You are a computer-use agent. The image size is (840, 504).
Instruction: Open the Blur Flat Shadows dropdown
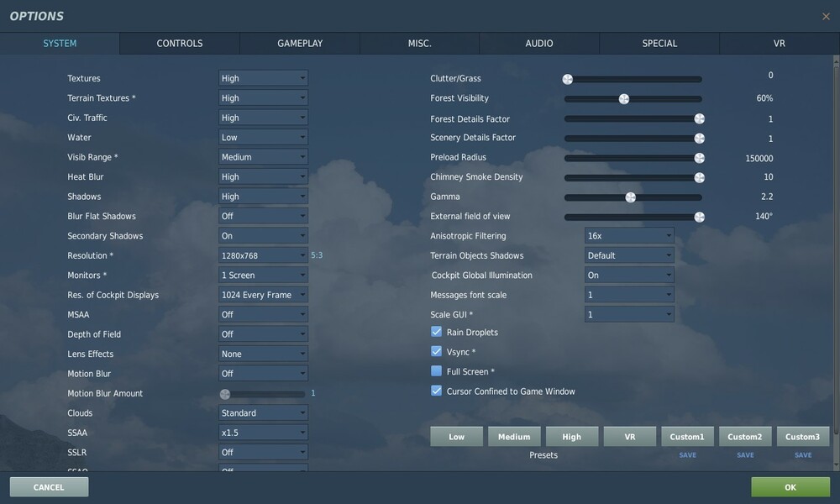point(263,216)
